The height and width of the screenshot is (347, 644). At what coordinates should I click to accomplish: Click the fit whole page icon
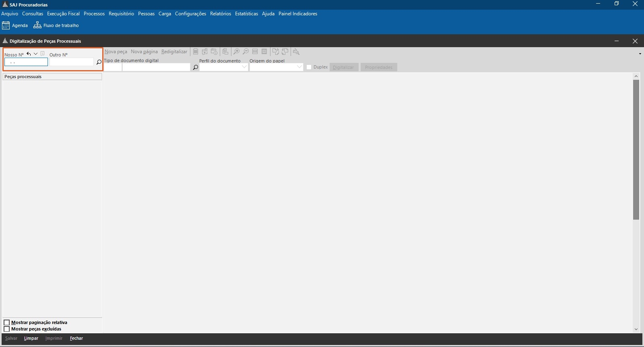[264, 52]
